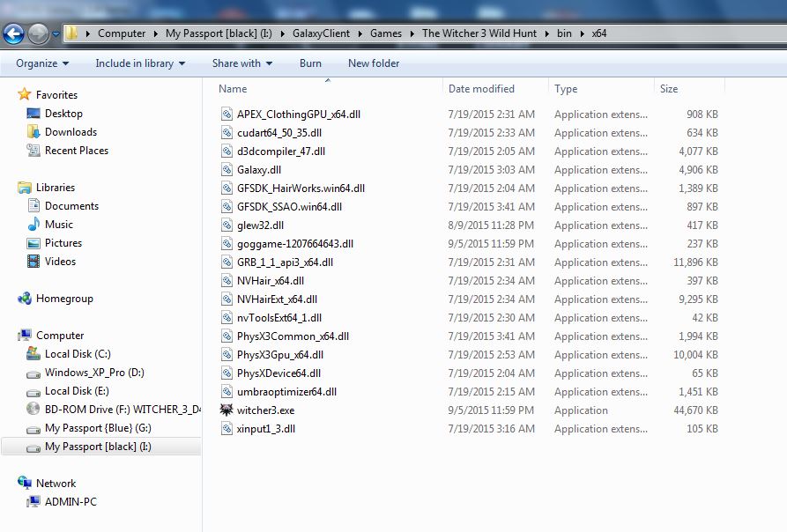This screenshot has height=532, width=787.
Task: Expand the arrow after GalaxyClient breadcrumb
Action: (x=360, y=33)
